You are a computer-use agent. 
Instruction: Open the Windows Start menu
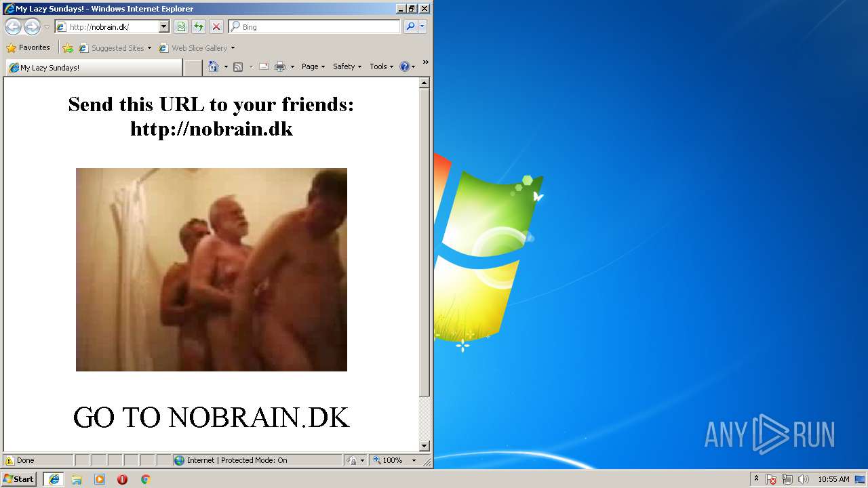pos(19,479)
